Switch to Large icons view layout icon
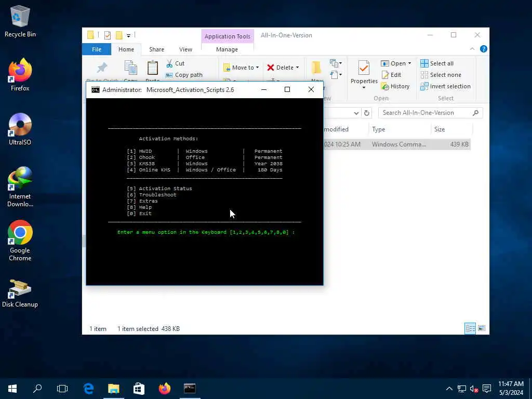 tap(482, 328)
